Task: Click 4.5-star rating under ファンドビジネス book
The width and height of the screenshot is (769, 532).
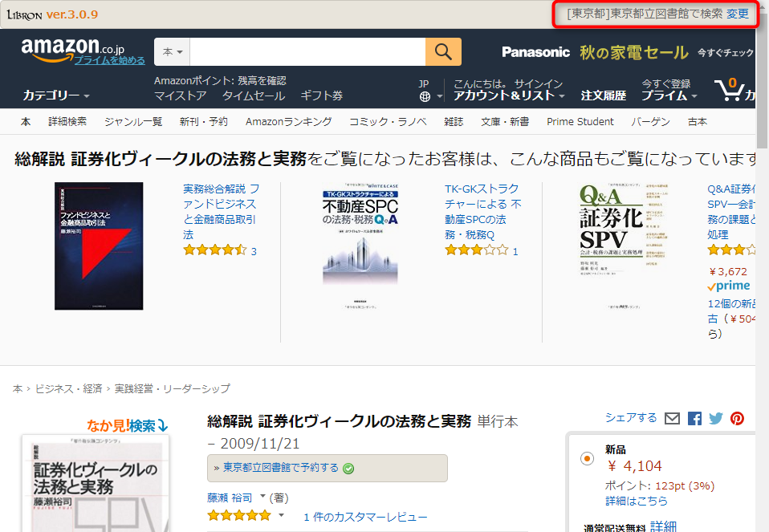Action: [214, 250]
